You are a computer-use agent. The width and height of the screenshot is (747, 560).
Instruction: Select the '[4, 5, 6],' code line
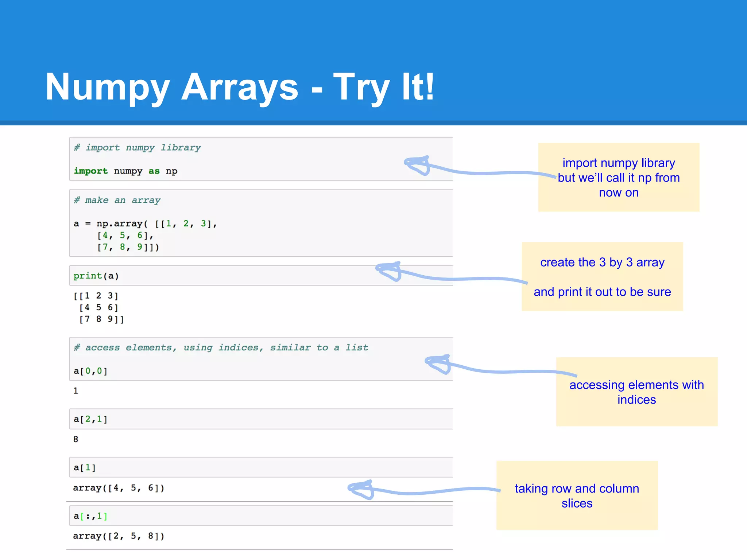125,236
